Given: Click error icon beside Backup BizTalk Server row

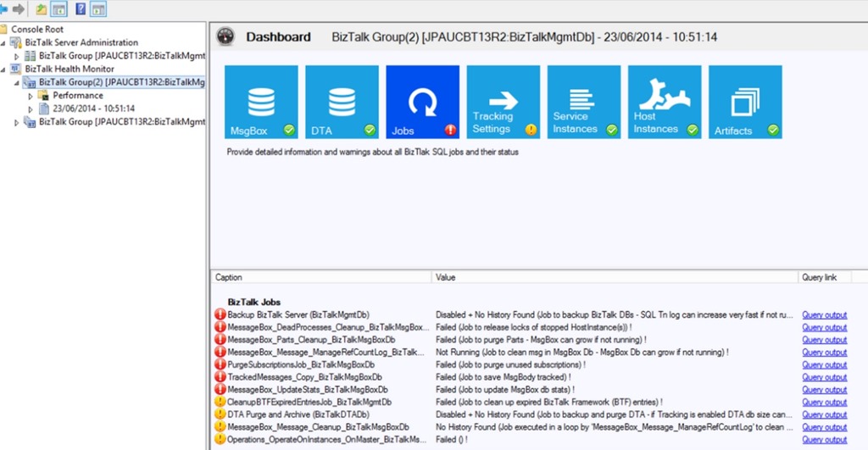Looking at the screenshot, I should (220, 314).
